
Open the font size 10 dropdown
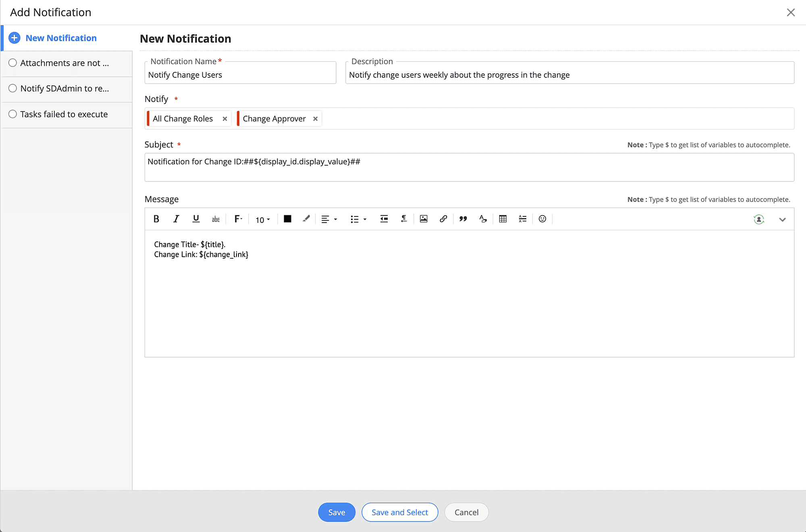(x=263, y=220)
